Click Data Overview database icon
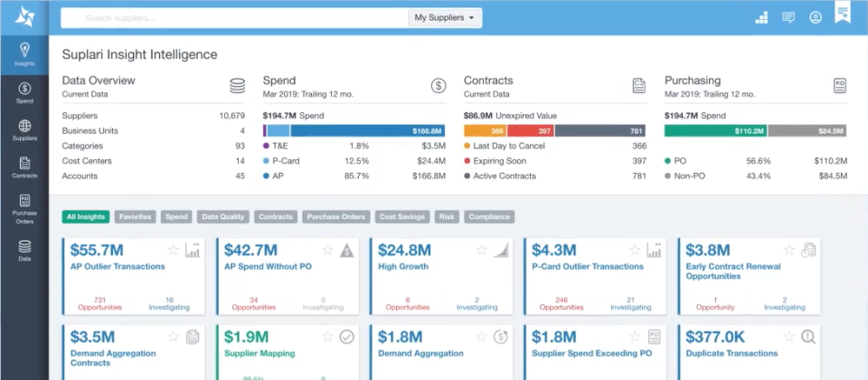This screenshot has height=380, width=868. [238, 86]
